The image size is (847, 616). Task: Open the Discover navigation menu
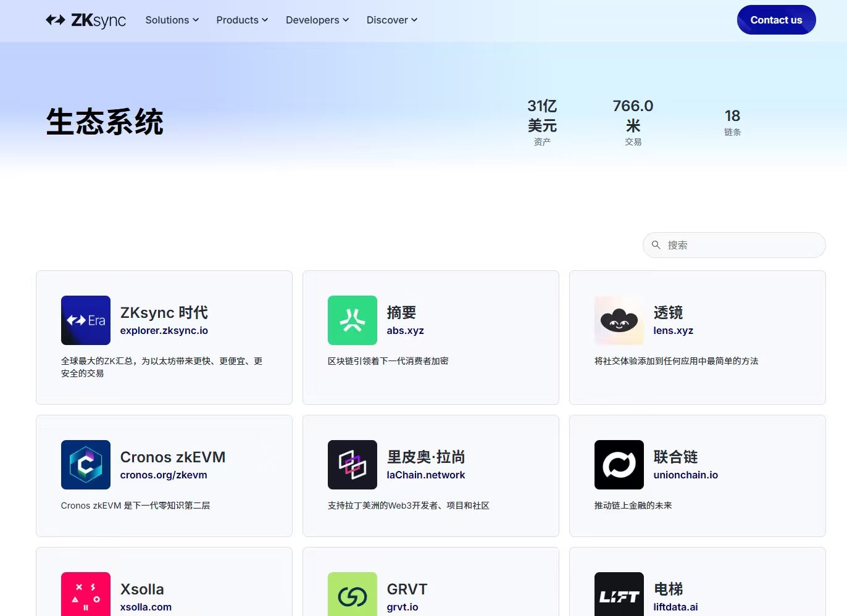tap(392, 20)
